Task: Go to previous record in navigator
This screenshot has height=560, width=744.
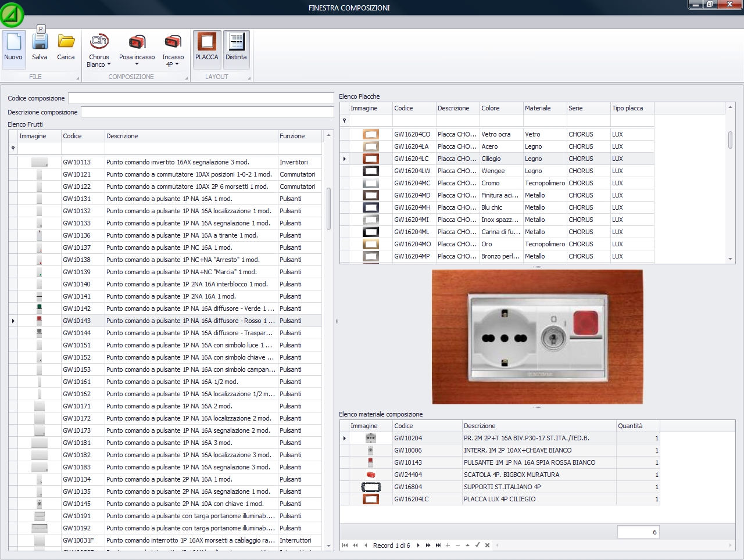Action: tap(366, 545)
